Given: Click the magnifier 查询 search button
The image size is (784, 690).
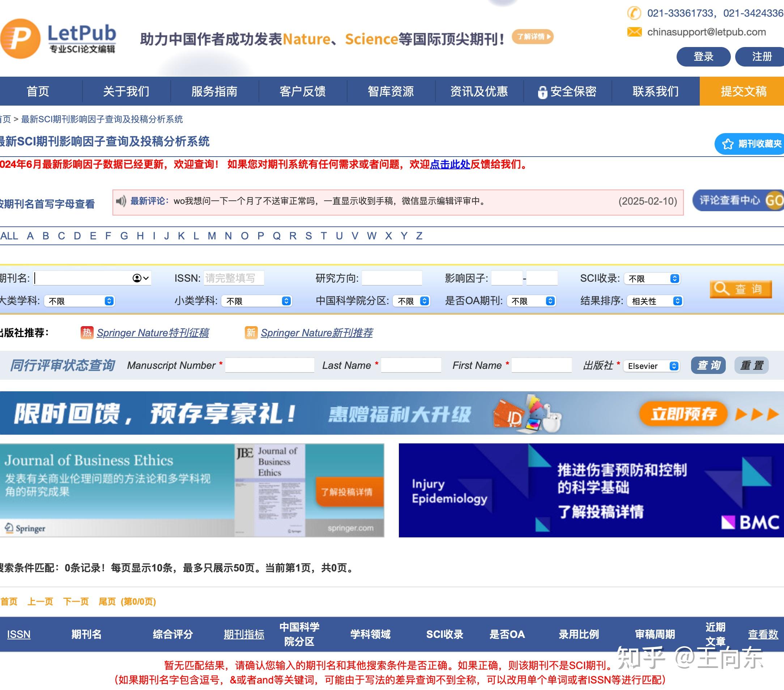Looking at the screenshot, I should click(x=740, y=289).
